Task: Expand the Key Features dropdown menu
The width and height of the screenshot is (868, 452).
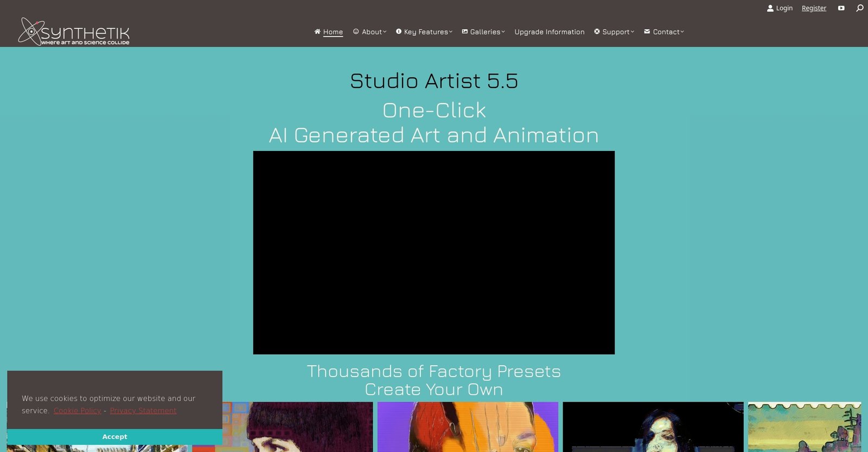Action: pyautogui.click(x=427, y=32)
